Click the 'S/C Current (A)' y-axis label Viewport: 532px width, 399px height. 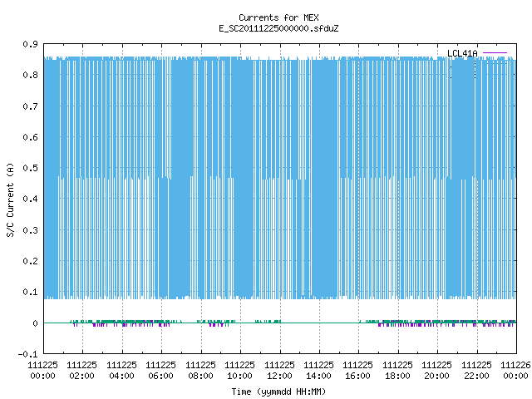[10, 199]
